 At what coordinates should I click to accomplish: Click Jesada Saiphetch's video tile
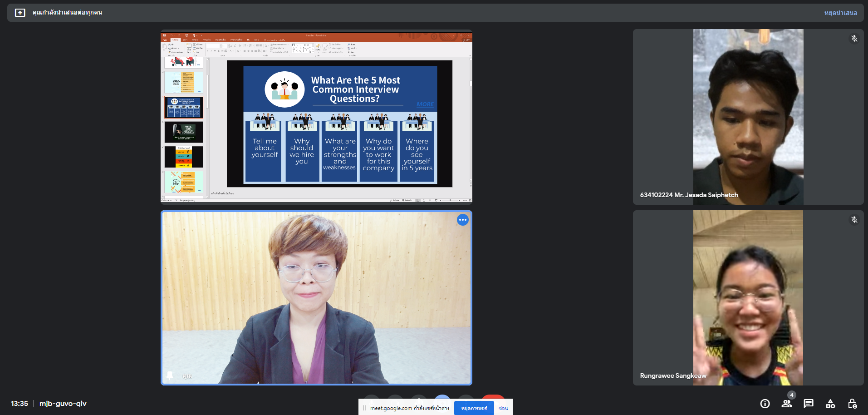pyautogui.click(x=748, y=117)
